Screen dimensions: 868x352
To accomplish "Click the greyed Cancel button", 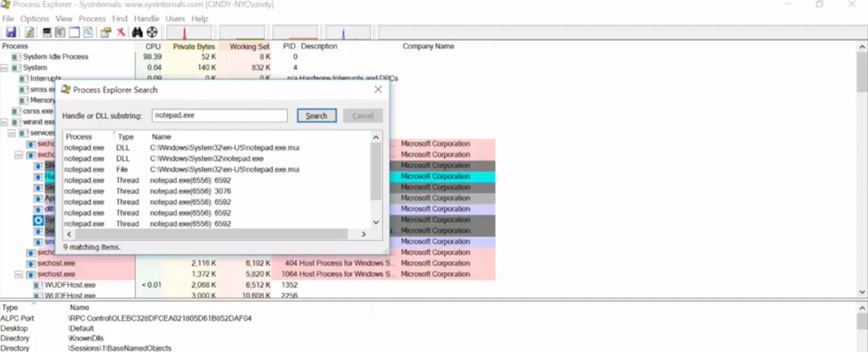I will click(x=363, y=115).
